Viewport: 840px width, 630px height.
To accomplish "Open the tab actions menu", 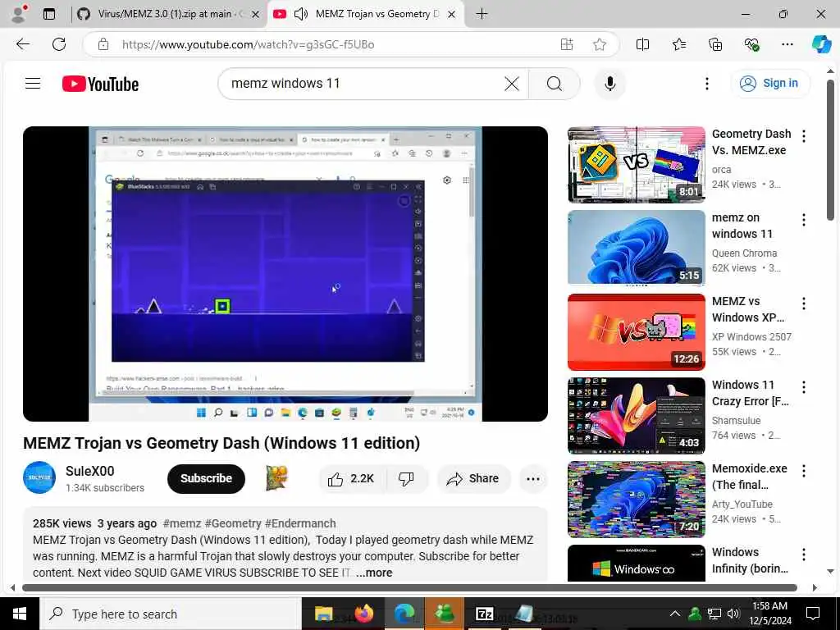I will [x=49, y=14].
